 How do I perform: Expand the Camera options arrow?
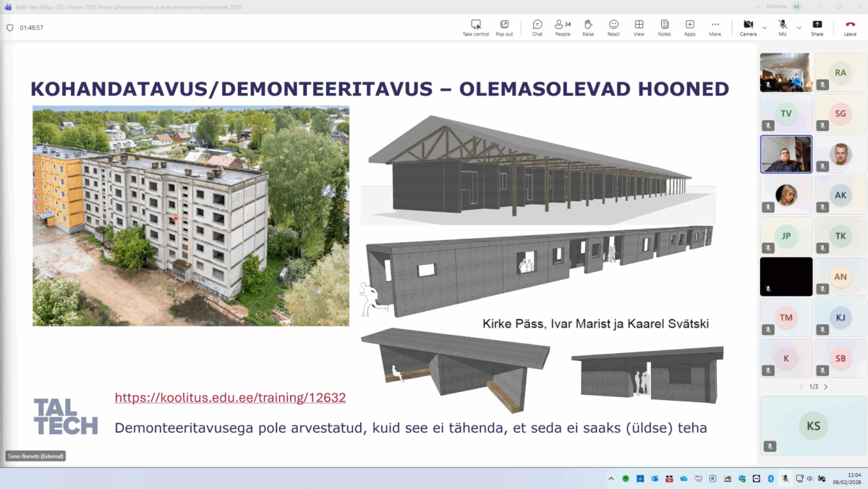coord(765,27)
